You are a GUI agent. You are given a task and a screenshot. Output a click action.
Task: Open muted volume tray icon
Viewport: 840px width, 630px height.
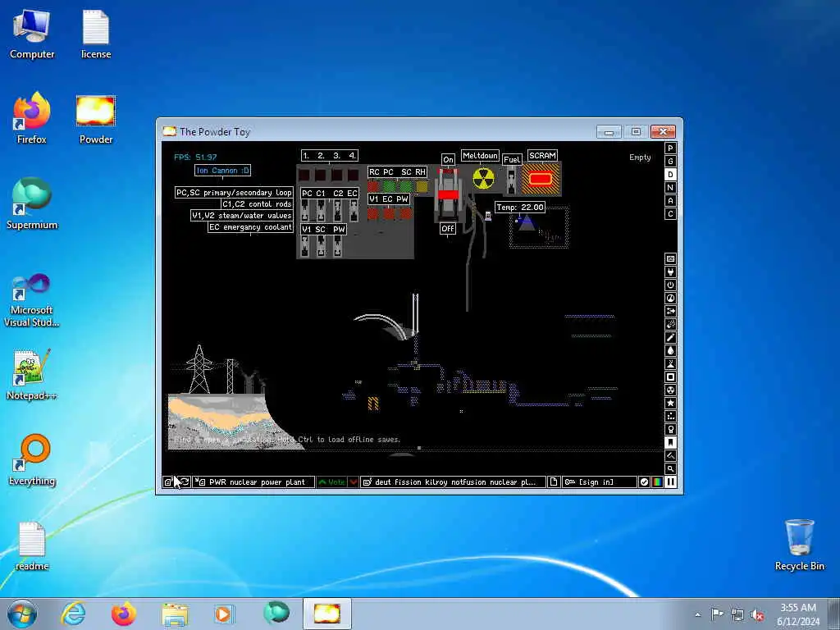tap(757, 614)
